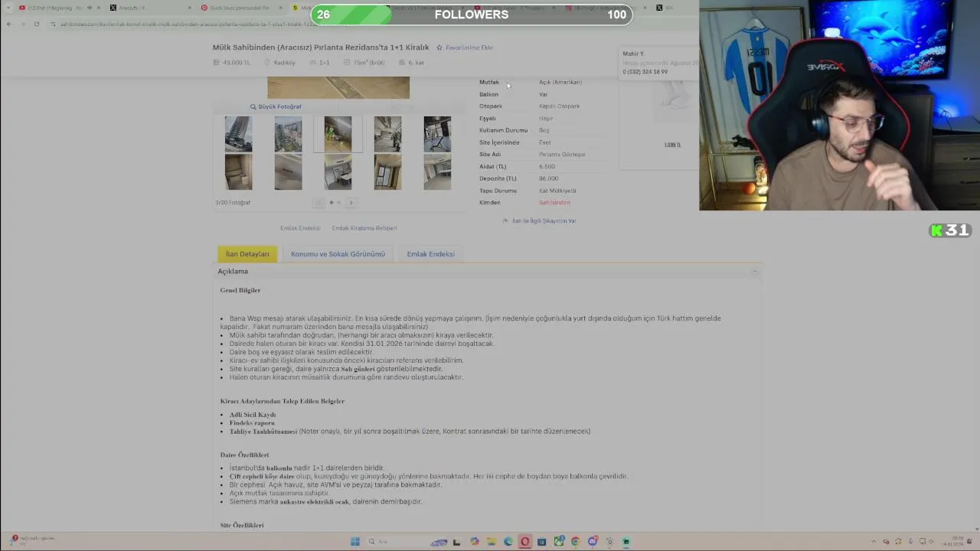
Task: Click the 3/20 Fotoğraf counter
Action: click(233, 203)
